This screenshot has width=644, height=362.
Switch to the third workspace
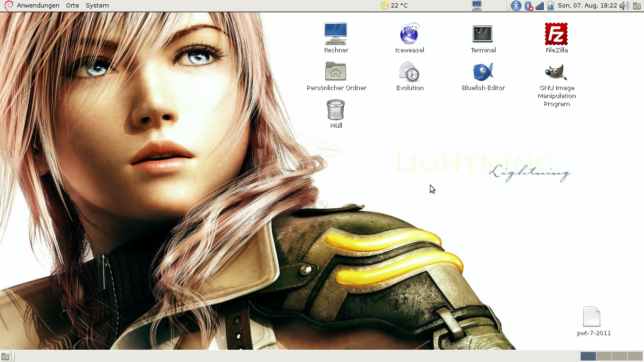619,356
